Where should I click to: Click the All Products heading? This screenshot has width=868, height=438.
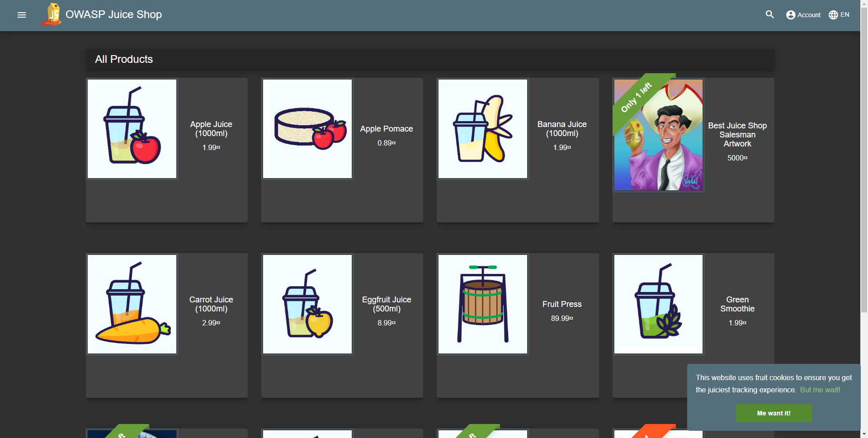[124, 59]
